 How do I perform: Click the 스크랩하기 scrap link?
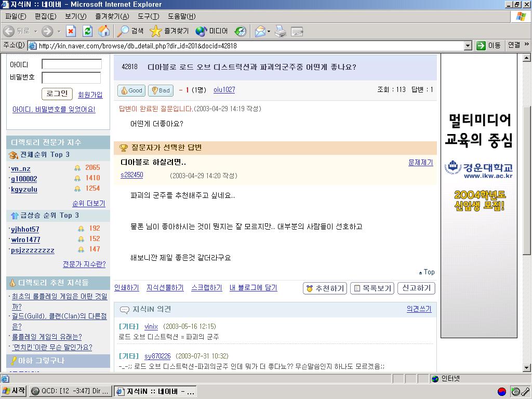point(207,288)
